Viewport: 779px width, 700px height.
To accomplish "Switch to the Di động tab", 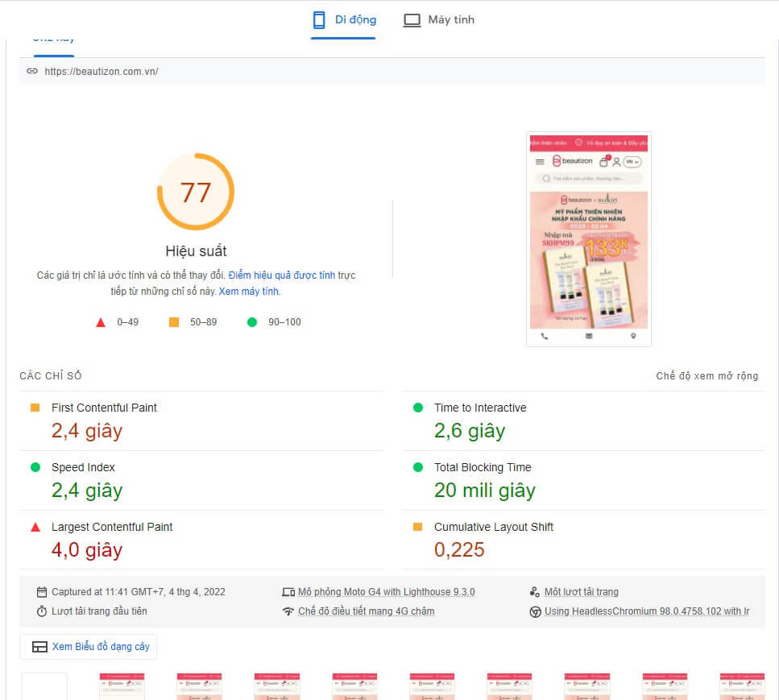I will click(355, 20).
